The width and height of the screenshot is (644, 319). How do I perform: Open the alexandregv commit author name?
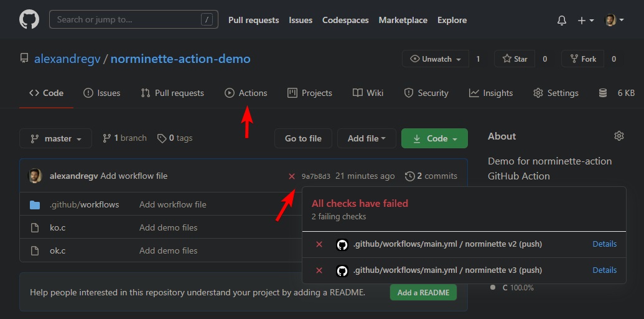point(74,176)
